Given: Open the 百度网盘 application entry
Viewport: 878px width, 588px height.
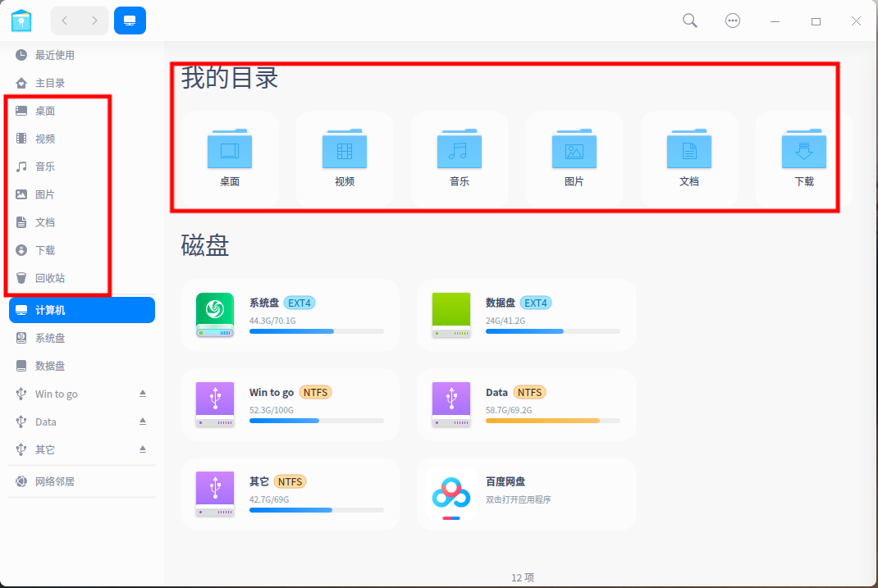Looking at the screenshot, I should [525, 494].
